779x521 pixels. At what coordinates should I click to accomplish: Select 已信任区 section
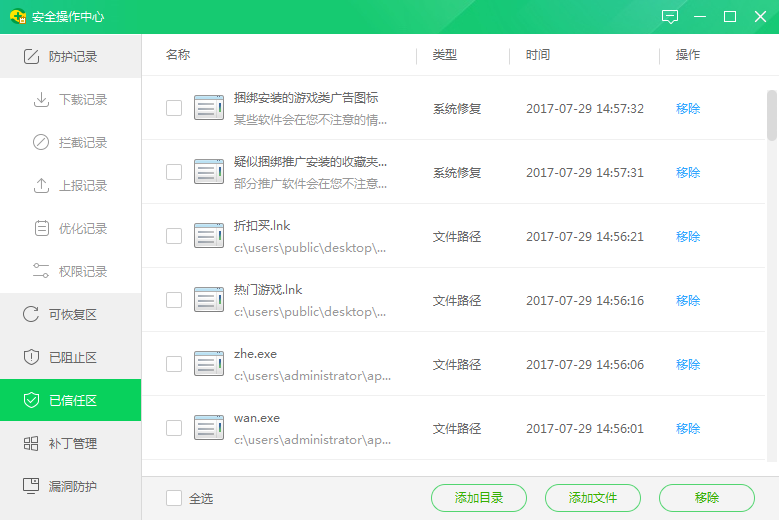pos(71,400)
